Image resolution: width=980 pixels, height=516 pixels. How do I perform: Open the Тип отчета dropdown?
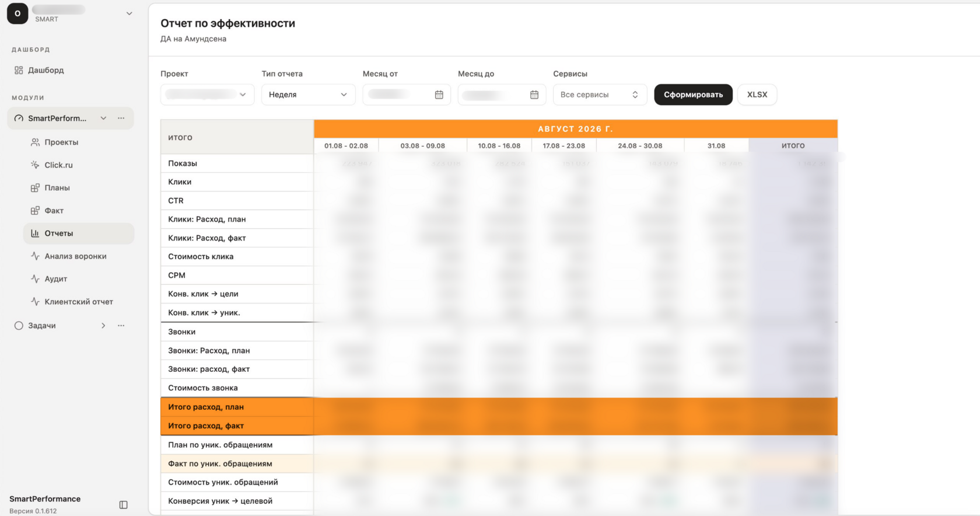click(x=308, y=95)
